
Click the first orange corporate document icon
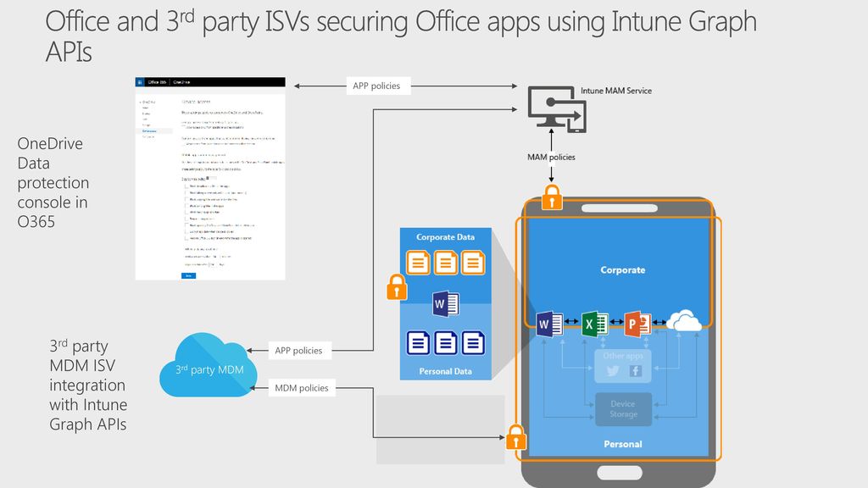(x=418, y=263)
